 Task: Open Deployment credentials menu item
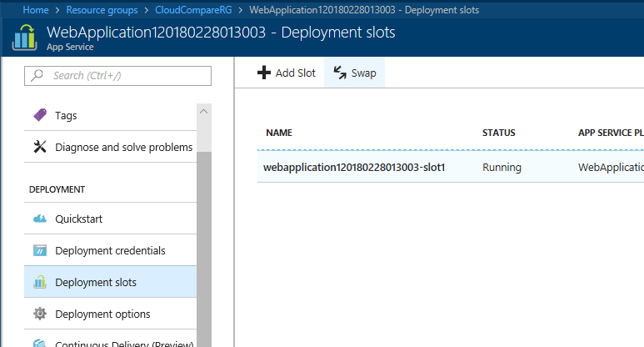click(111, 250)
